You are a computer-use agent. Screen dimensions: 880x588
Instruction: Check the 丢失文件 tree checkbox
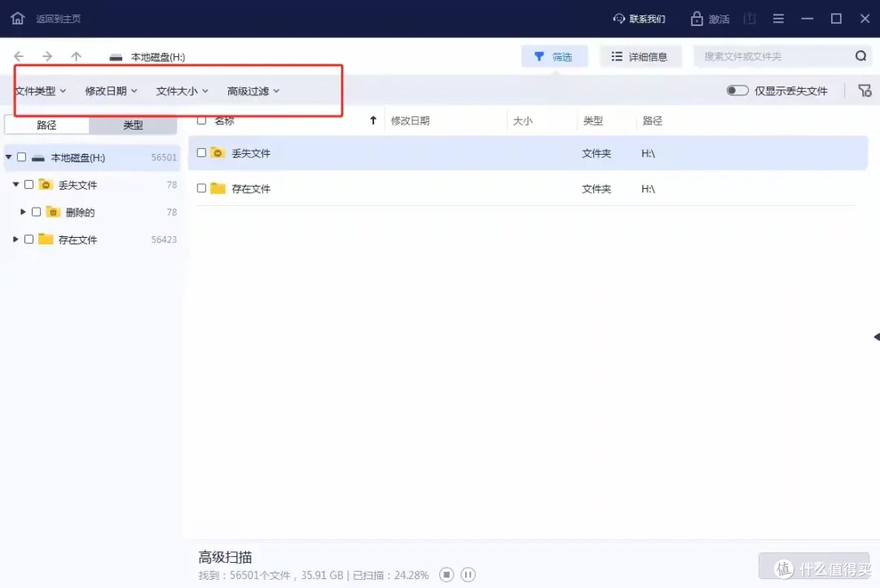(29, 184)
